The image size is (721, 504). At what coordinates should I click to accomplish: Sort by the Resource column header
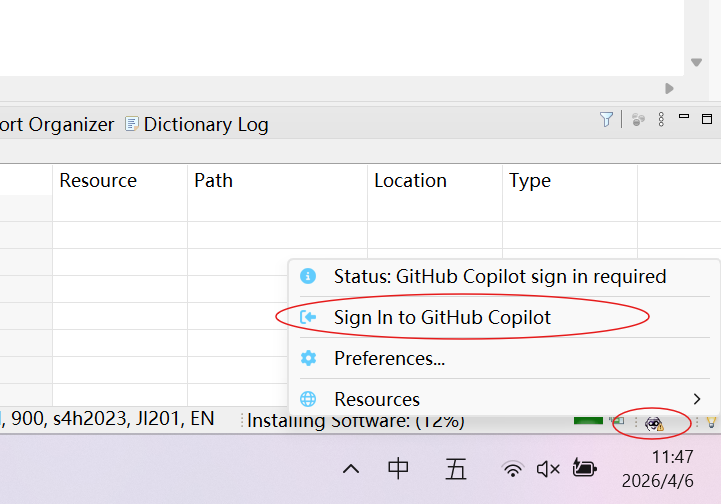pos(98,181)
